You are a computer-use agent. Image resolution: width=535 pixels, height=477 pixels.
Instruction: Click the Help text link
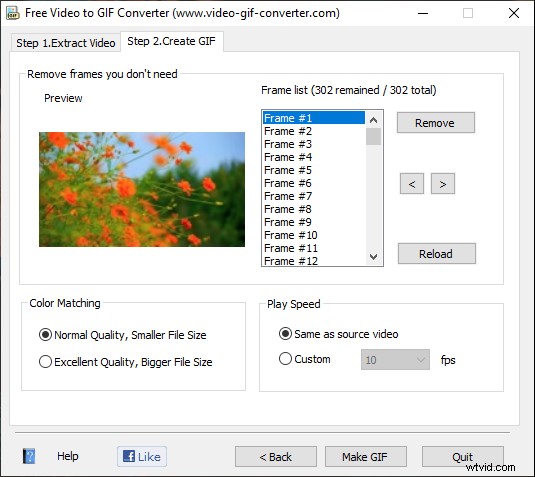pos(68,456)
